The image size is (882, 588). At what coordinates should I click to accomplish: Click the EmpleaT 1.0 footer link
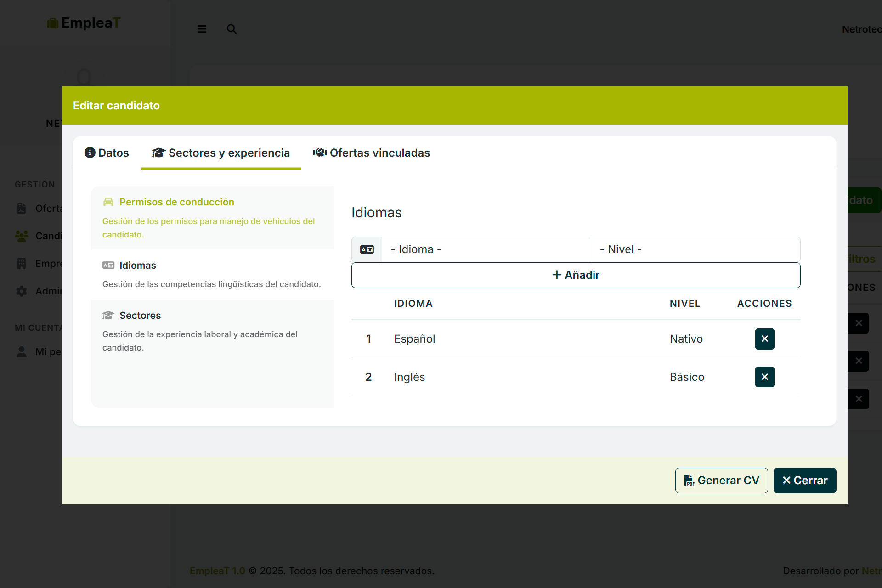pos(217,571)
